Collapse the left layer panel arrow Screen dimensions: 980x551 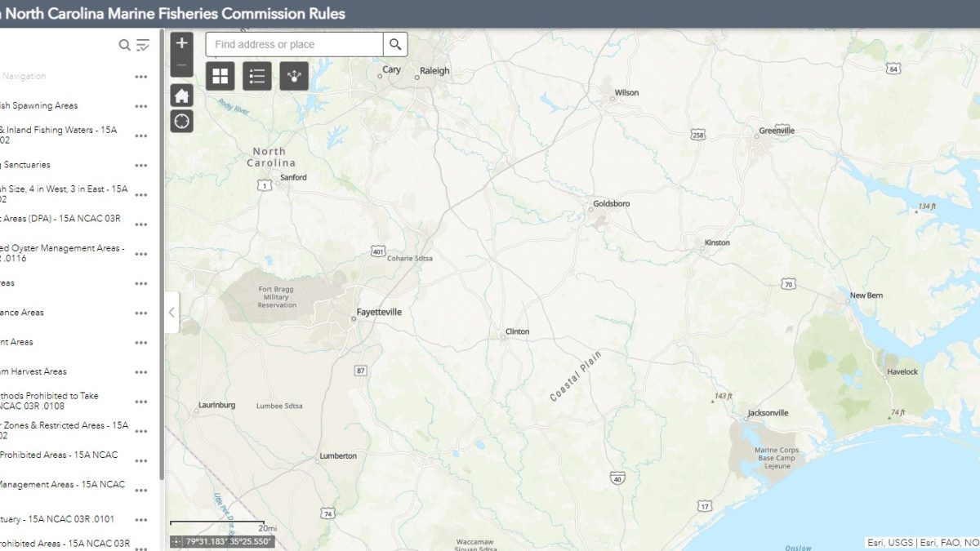tap(171, 313)
